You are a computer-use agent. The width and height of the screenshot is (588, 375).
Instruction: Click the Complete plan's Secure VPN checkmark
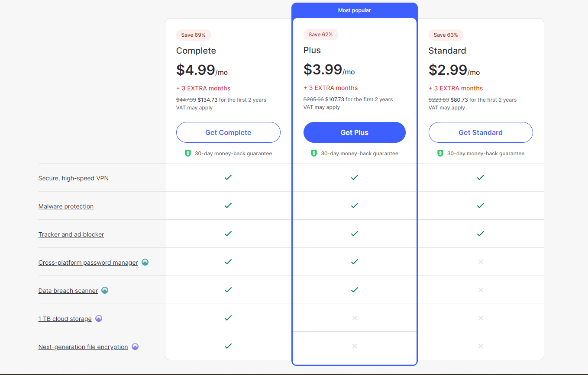[228, 177]
